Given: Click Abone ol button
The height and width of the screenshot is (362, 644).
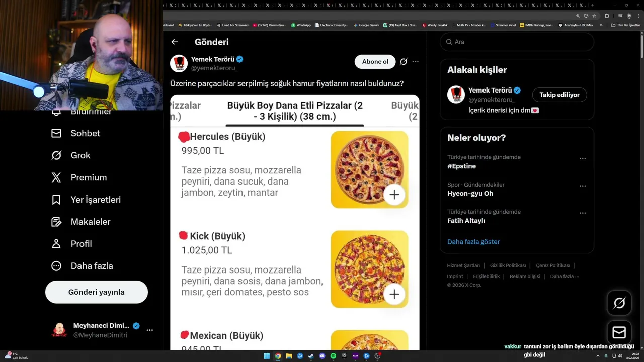Looking at the screenshot, I should pos(375,62).
